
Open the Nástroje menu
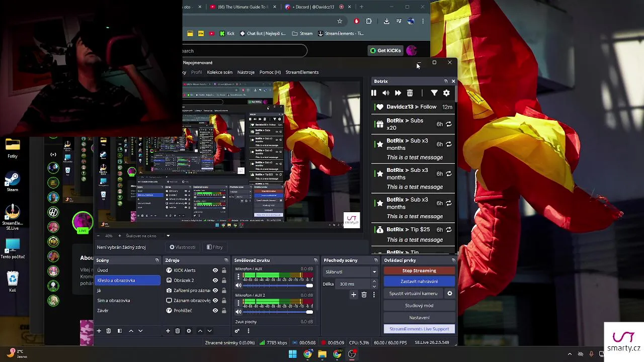coord(246,72)
